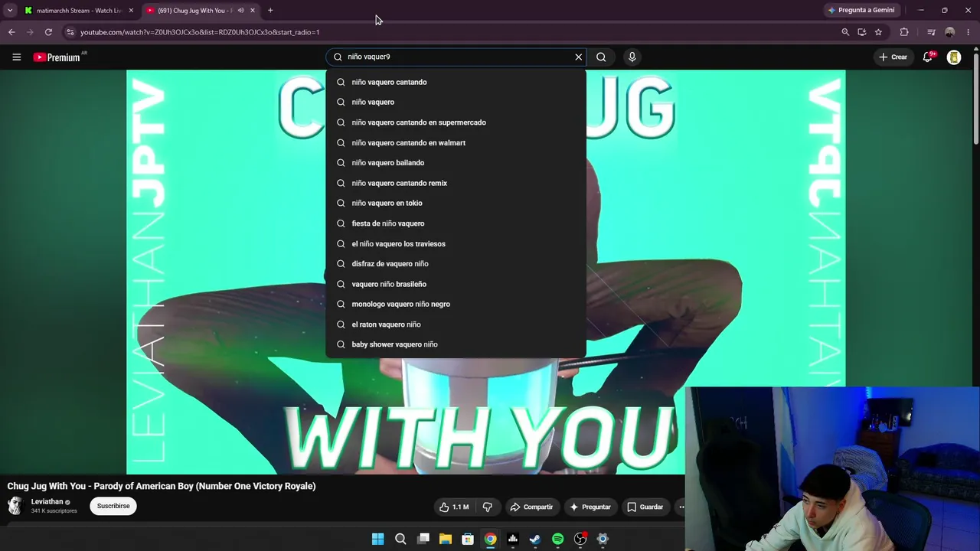Open YouTube notifications bell
Image resolution: width=980 pixels, height=551 pixels.
(x=928, y=57)
